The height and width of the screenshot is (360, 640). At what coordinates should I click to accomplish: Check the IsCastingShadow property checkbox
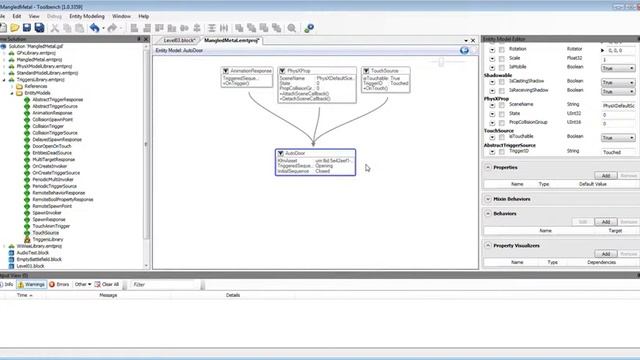tap(502, 82)
